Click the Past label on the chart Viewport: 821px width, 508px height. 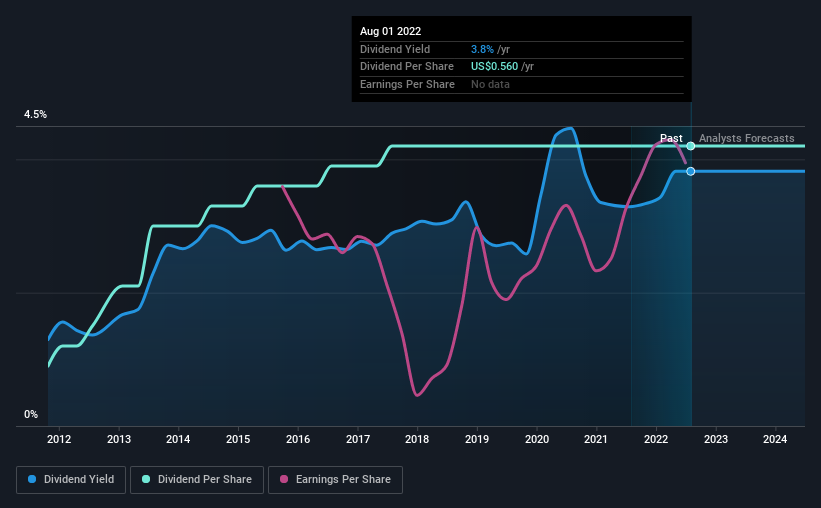671,138
